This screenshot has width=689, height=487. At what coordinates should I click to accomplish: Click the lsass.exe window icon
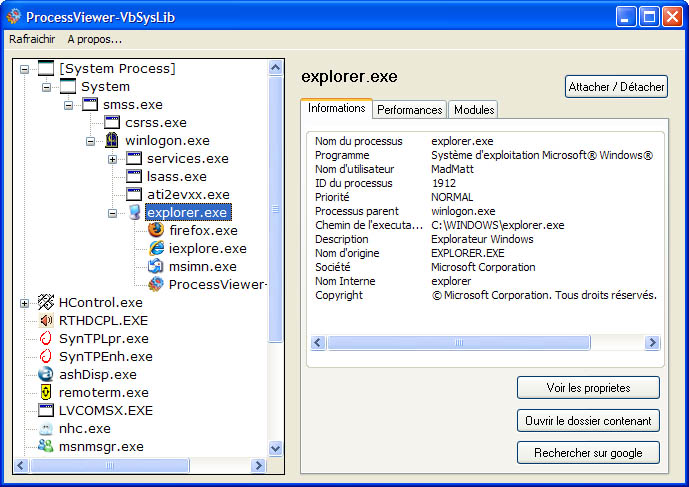(134, 176)
